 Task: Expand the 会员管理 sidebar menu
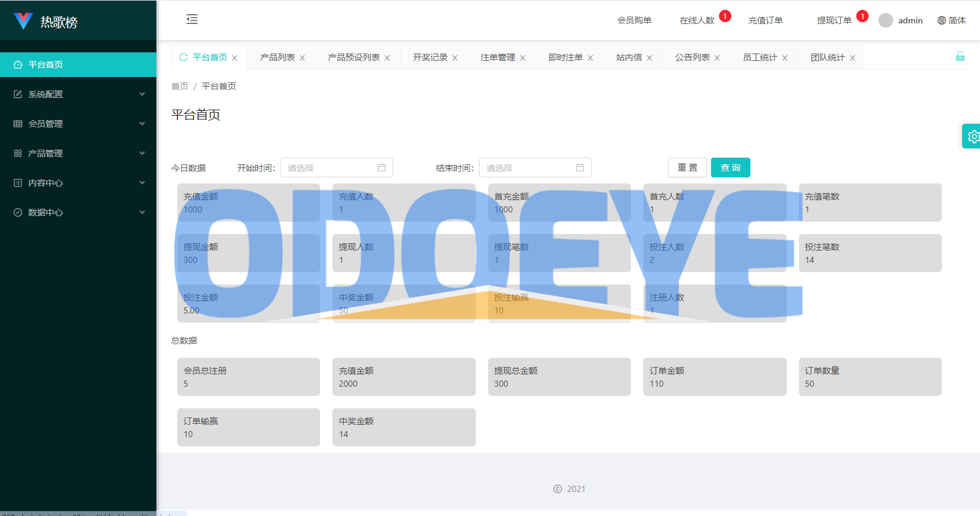point(78,124)
